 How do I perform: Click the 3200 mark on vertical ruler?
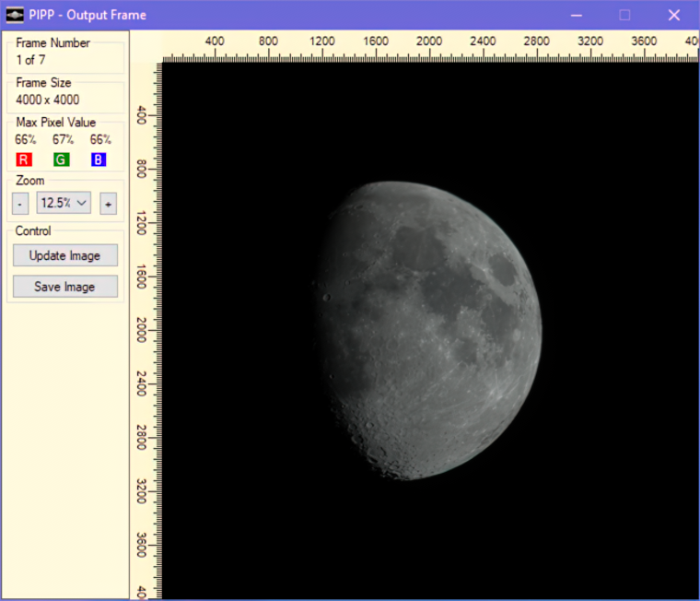[x=142, y=491]
